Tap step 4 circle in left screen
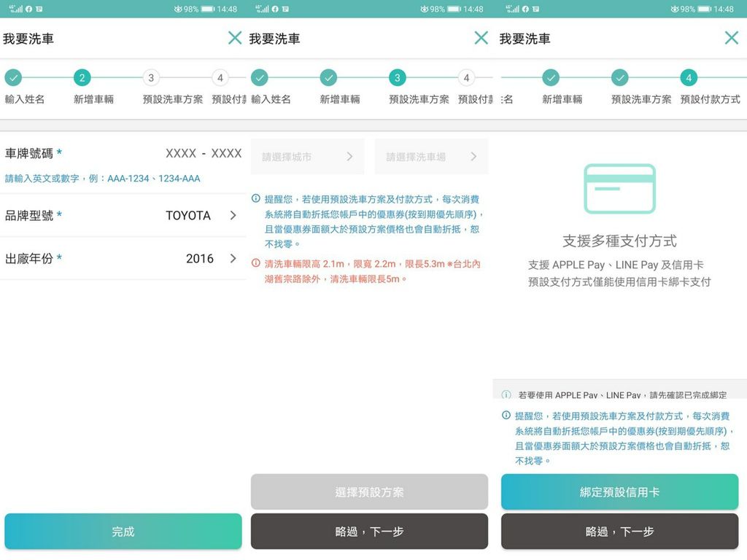Image resolution: width=747 pixels, height=560 pixels. click(x=220, y=77)
